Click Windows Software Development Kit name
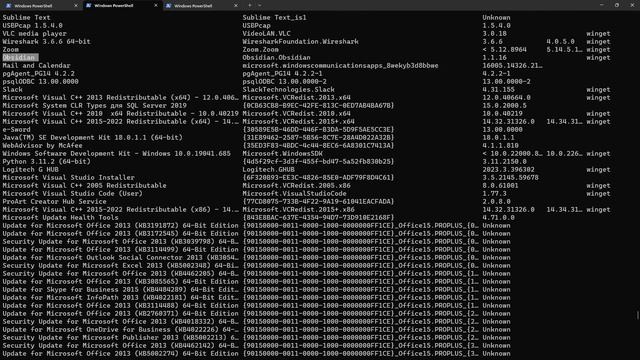The height and width of the screenshot is (360, 640). pos(116,153)
